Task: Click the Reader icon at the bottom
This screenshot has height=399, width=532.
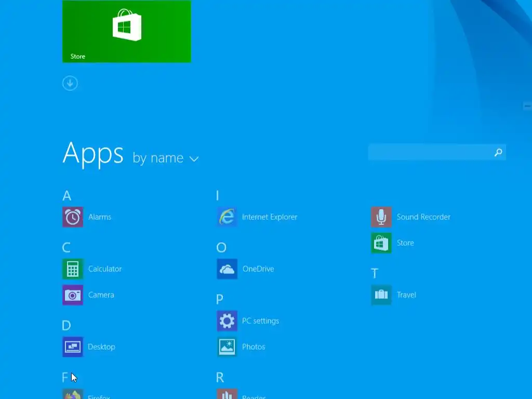Action: [x=227, y=394]
